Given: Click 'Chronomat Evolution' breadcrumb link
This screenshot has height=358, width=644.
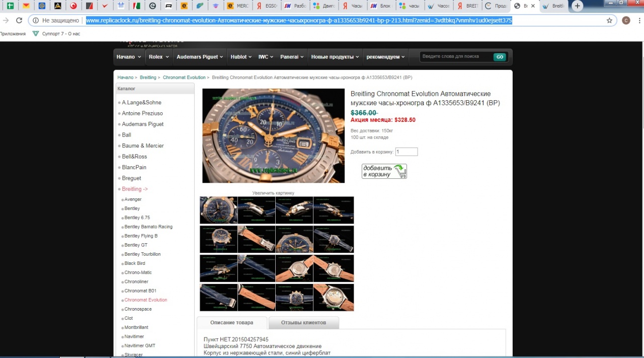Looking at the screenshot, I should click(184, 78).
